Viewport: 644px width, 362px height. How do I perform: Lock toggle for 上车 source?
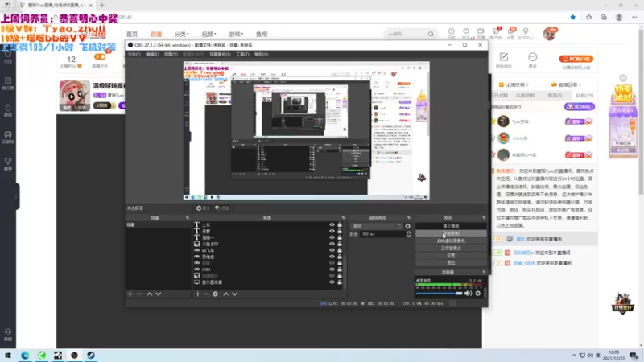pyautogui.click(x=340, y=225)
